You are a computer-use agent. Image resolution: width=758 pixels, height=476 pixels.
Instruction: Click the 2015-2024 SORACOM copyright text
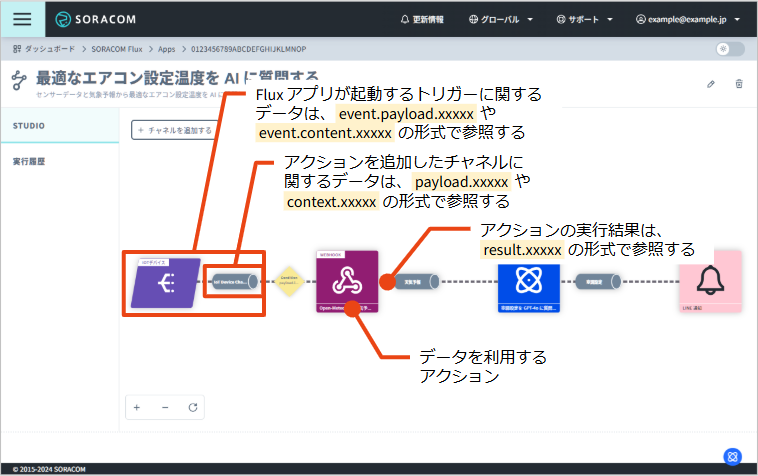[x=49, y=469]
